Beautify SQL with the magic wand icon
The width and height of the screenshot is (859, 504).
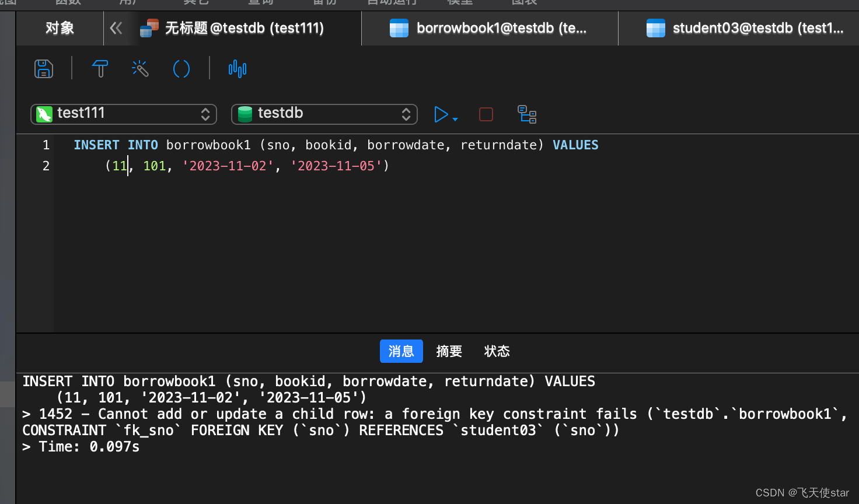(140, 69)
